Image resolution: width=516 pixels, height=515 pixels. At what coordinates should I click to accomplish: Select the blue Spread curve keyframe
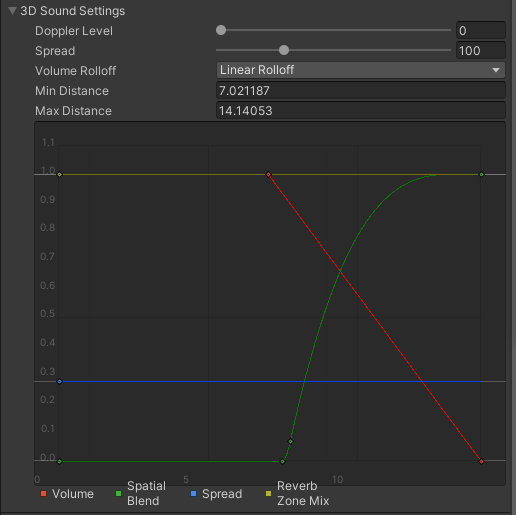pyautogui.click(x=59, y=381)
